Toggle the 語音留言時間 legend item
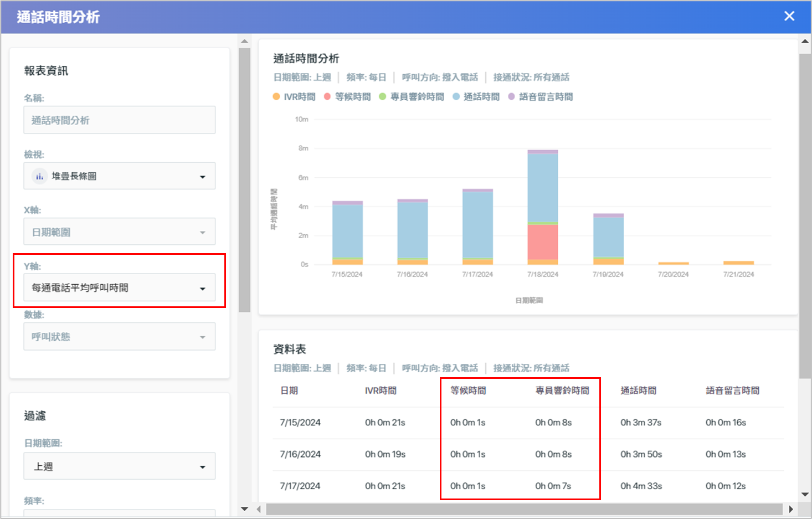Image resolution: width=812 pixels, height=519 pixels. tap(541, 97)
